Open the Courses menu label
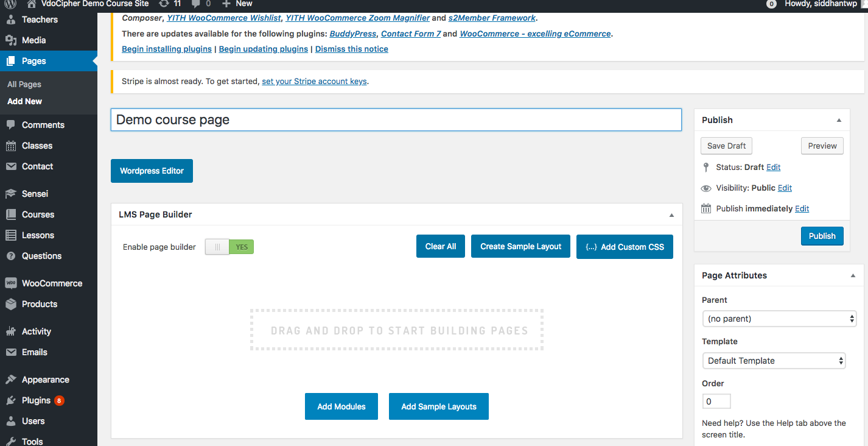868x446 pixels. pyautogui.click(x=38, y=214)
